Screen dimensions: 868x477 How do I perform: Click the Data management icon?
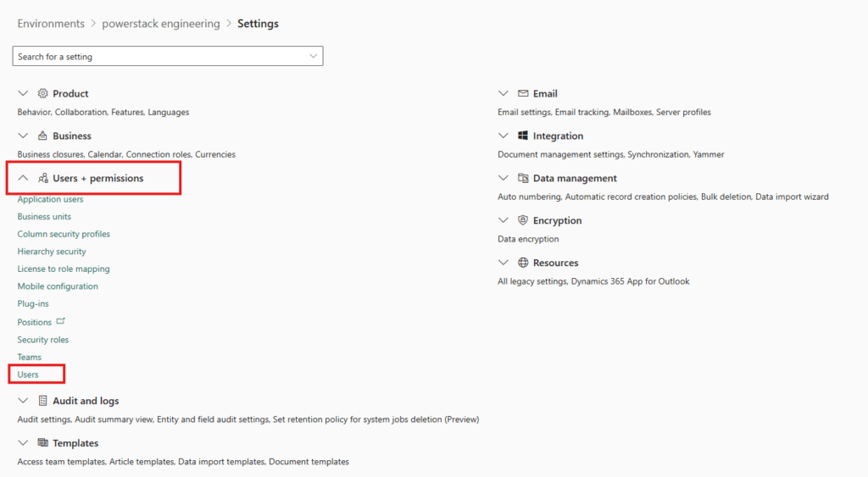(x=523, y=178)
